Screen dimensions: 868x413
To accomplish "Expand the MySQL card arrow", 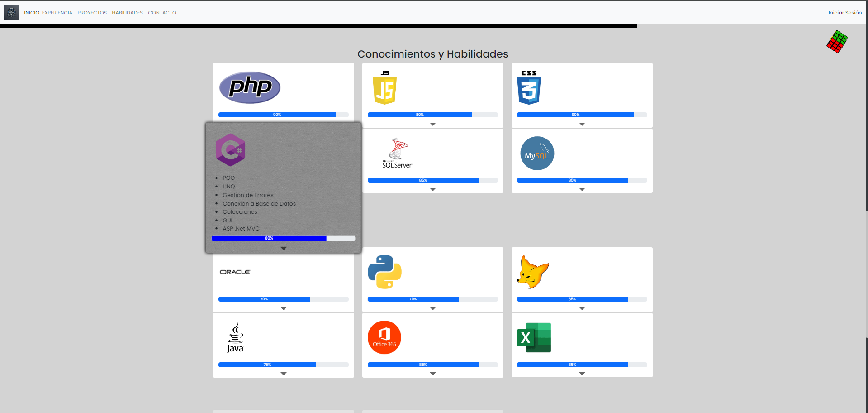I will pos(582,189).
